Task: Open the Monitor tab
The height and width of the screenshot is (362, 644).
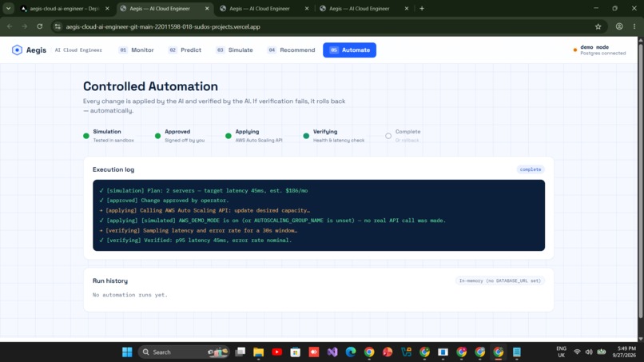Action: pyautogui.click(x=137, y=50)
